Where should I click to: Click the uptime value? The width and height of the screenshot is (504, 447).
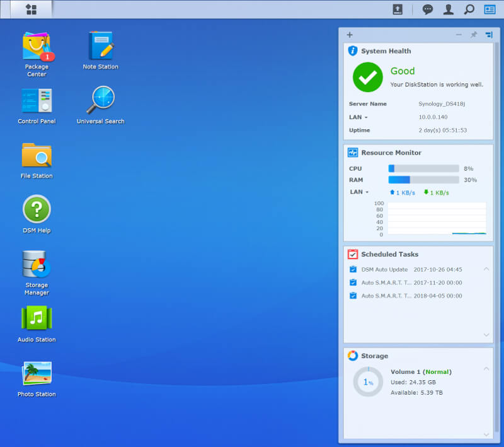coord(443,131)
